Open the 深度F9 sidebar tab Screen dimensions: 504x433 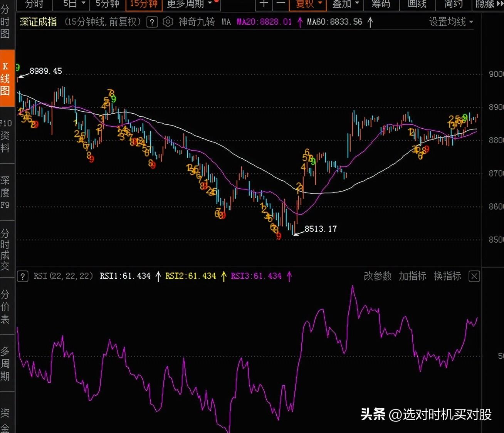5,193
